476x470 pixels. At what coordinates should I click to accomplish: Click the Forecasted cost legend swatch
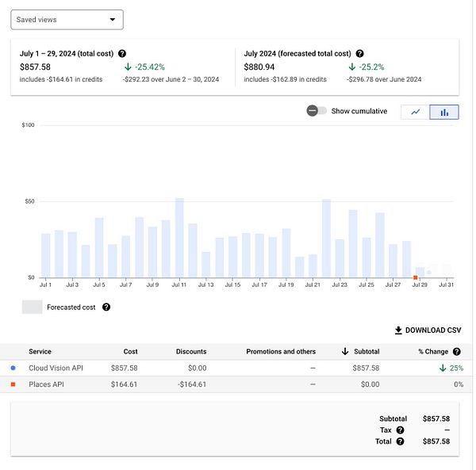point(33,307)
